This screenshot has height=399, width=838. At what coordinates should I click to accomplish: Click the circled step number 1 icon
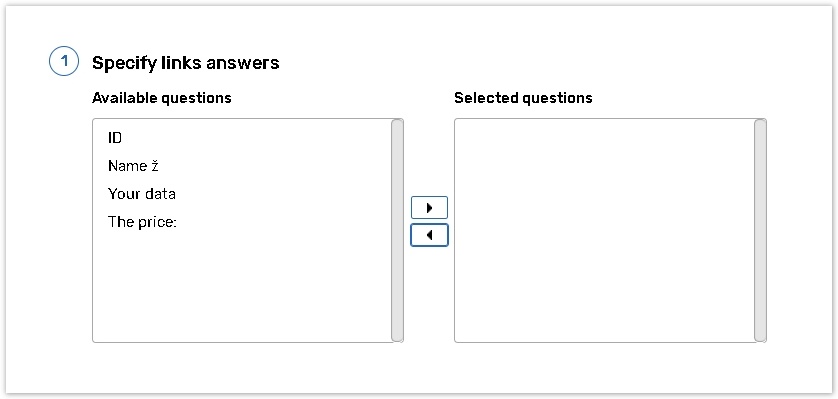point(64,62)
